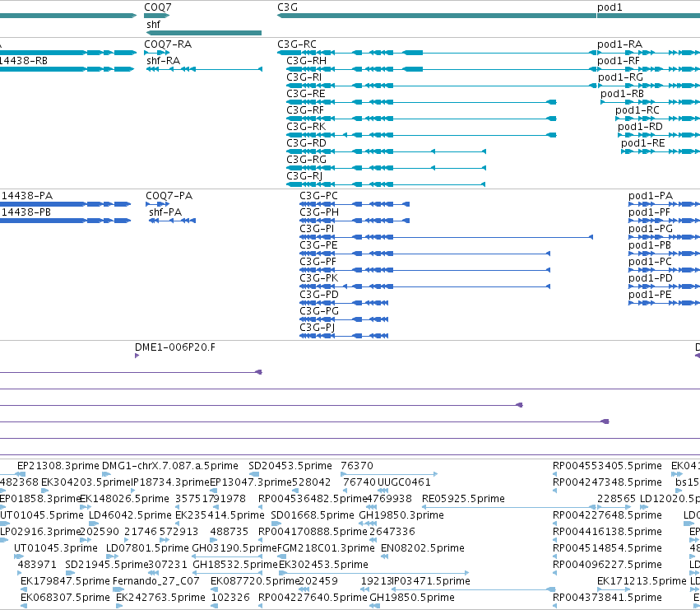Choose protein C3G-PD

click(344, 303)
